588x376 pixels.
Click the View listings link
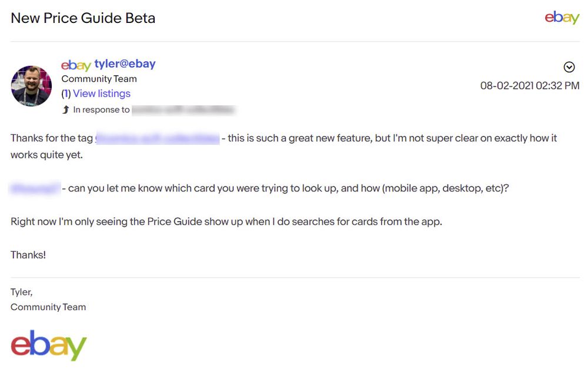[x=101, y=94]
